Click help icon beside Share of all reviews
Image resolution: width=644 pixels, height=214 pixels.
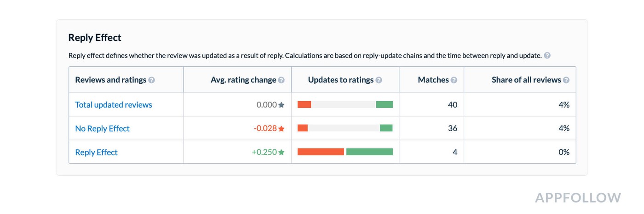[566, 80]
